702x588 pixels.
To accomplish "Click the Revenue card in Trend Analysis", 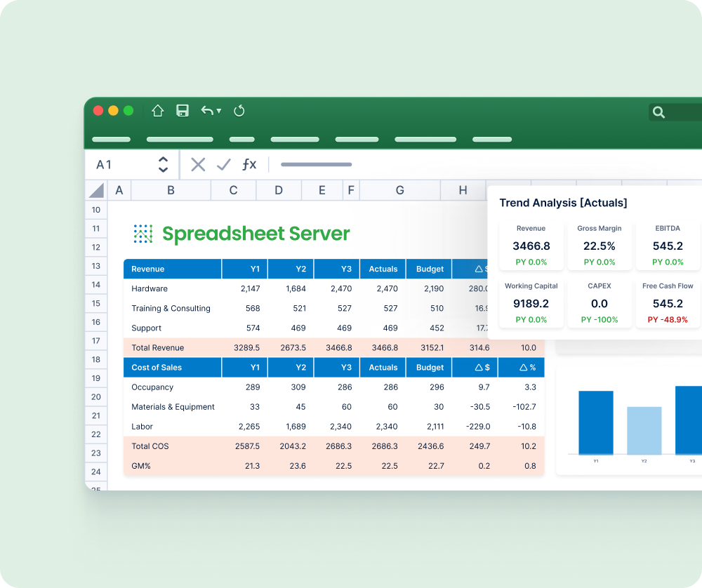I will [531, 246].
